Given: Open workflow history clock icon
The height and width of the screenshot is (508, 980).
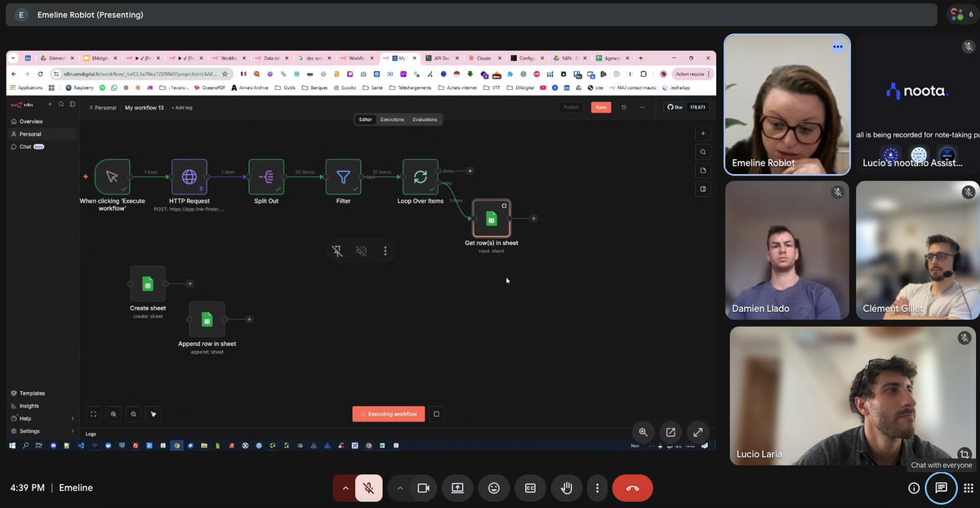Looking at the screenshot, I should (x=624, y=107).
